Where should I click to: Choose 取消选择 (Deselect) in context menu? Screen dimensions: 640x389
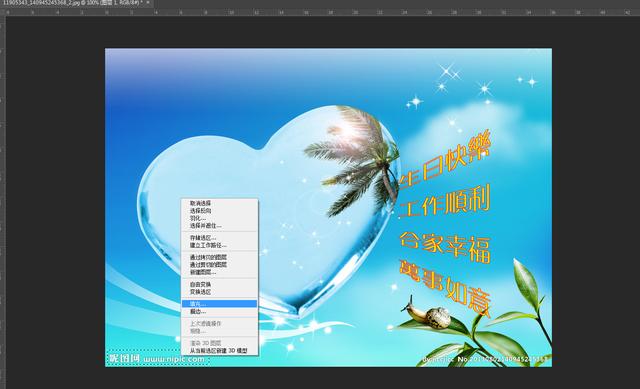click(x=219, y=203)
